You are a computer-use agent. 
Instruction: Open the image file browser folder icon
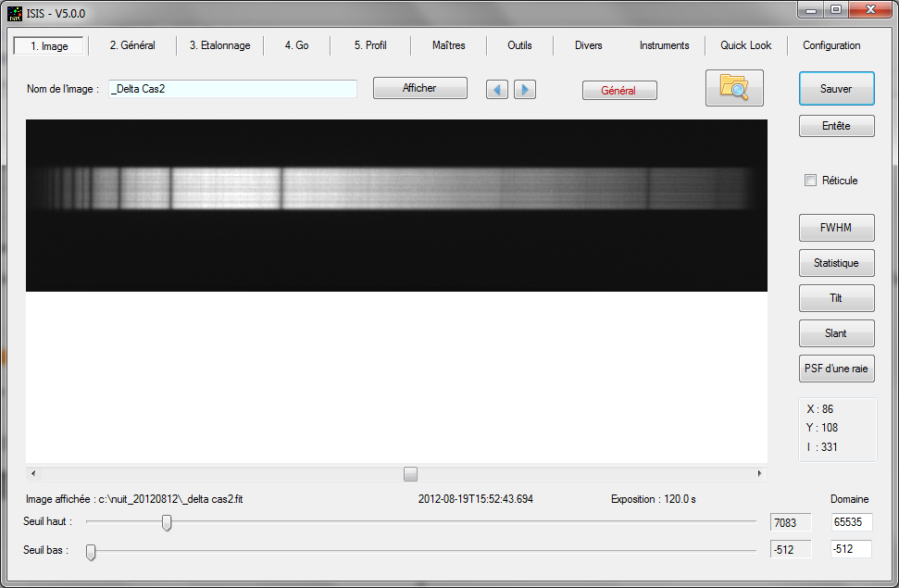[734, 88]
